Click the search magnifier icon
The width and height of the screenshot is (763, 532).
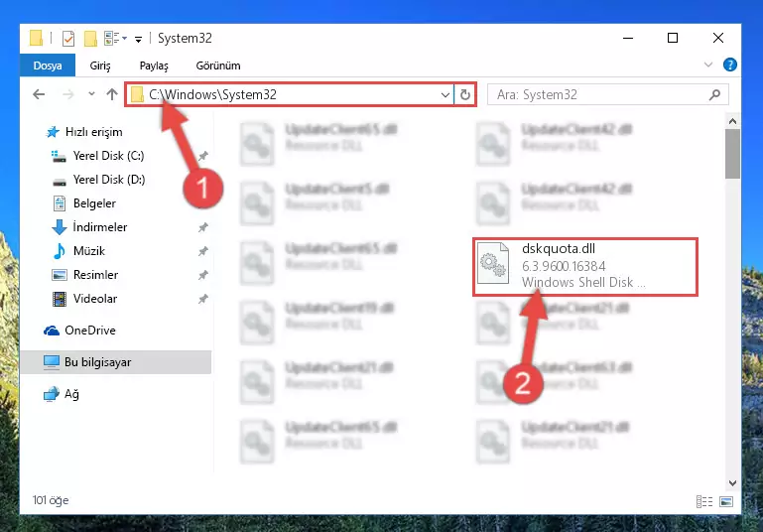[x=714, y=94]
